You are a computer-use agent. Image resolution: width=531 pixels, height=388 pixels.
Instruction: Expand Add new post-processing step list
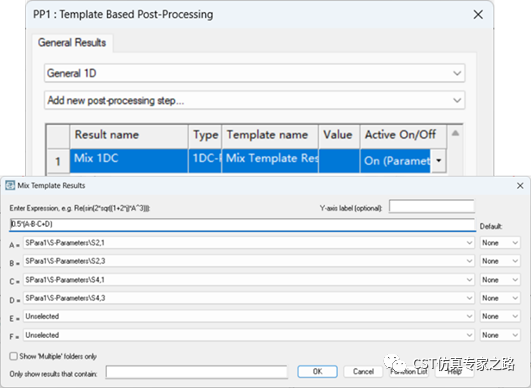[x=254, y=101]
